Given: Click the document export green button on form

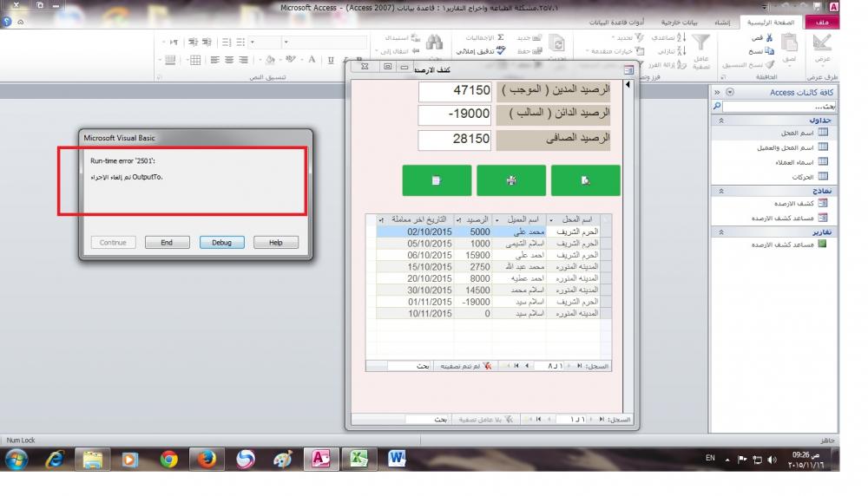Looking at the screenshot, I should point(437,180).
